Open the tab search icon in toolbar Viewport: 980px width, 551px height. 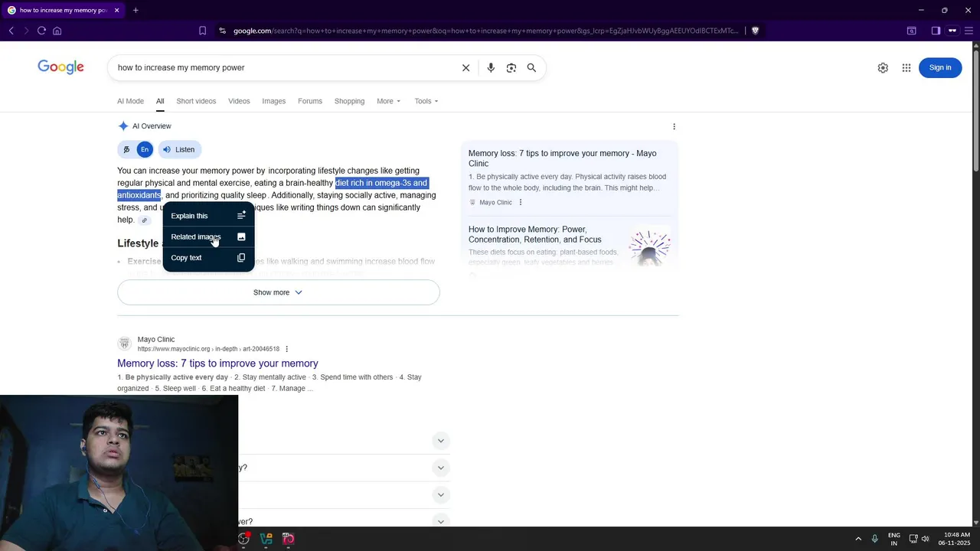tap(911, 31)
